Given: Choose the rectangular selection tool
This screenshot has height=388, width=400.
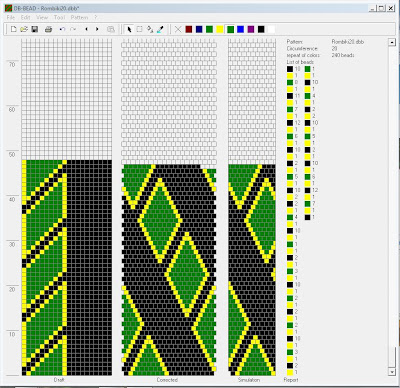Looking at the screenshot, I should click(x=139, y=29).
